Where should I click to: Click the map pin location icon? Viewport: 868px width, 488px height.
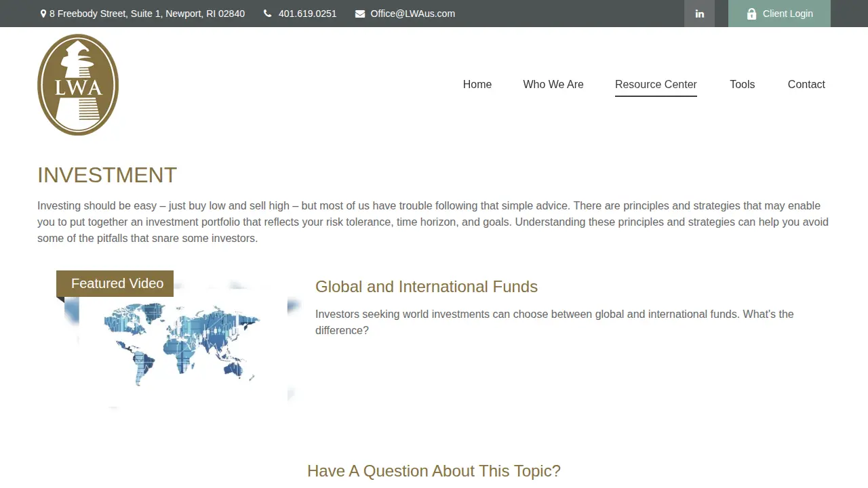[43, 14]
